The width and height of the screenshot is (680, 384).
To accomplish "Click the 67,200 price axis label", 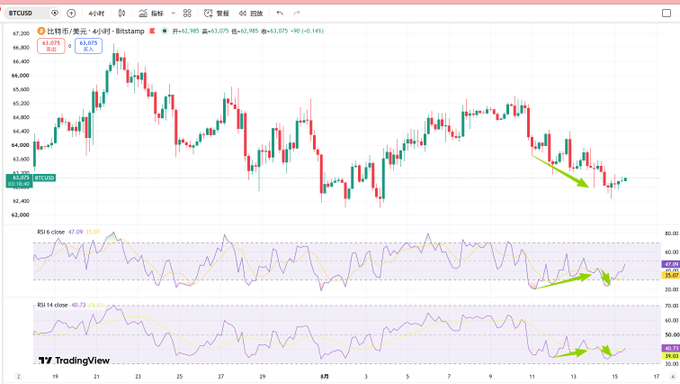I will 20,33.
